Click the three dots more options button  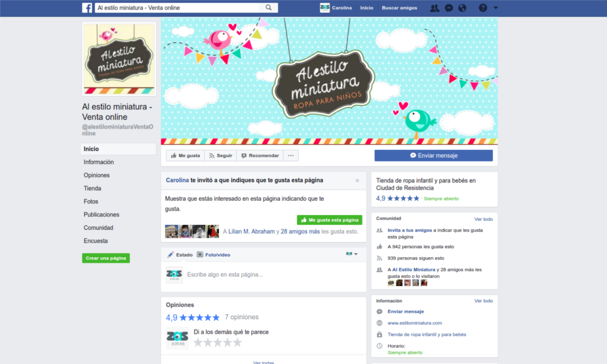pos(291,156)
